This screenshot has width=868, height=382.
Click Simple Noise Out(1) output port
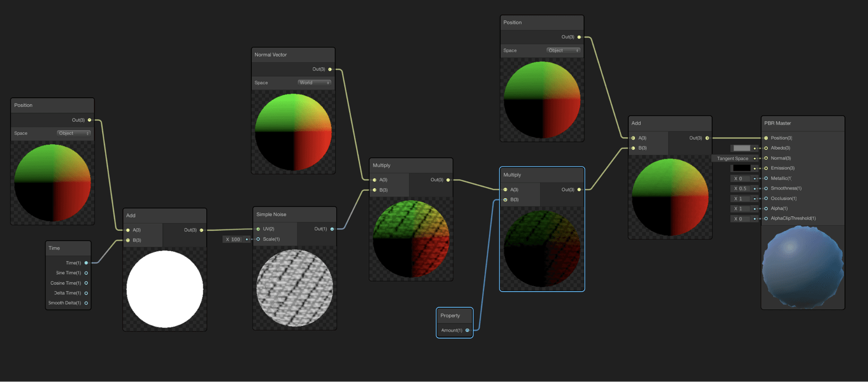(332, 229)
